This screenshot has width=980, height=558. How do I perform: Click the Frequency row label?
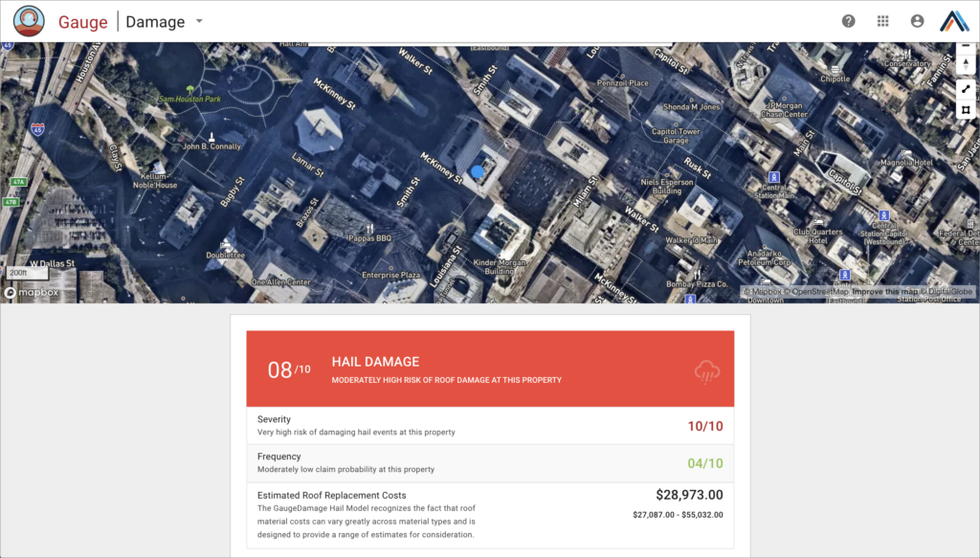pyautogui.click(x=278, y=457)
